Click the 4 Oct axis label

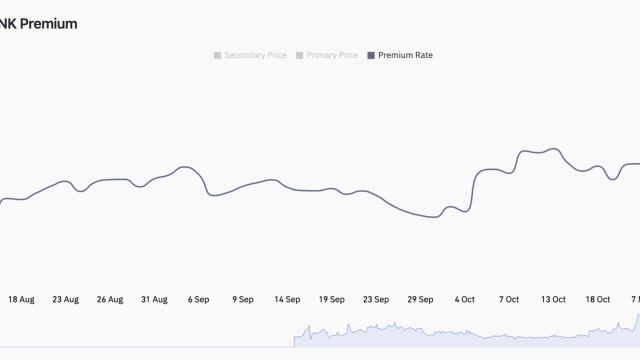[x=464, y=300]
